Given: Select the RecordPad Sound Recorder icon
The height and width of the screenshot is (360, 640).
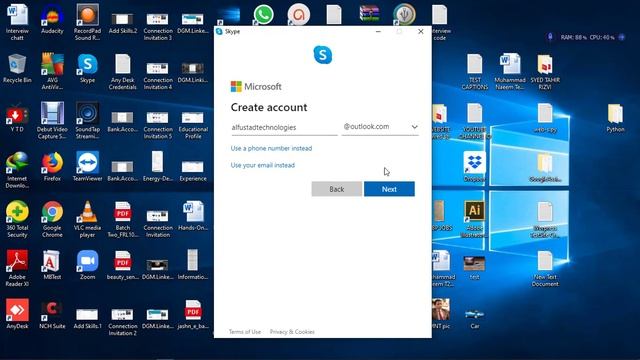Looking at the screenshot, I should [x=87, y=22].
